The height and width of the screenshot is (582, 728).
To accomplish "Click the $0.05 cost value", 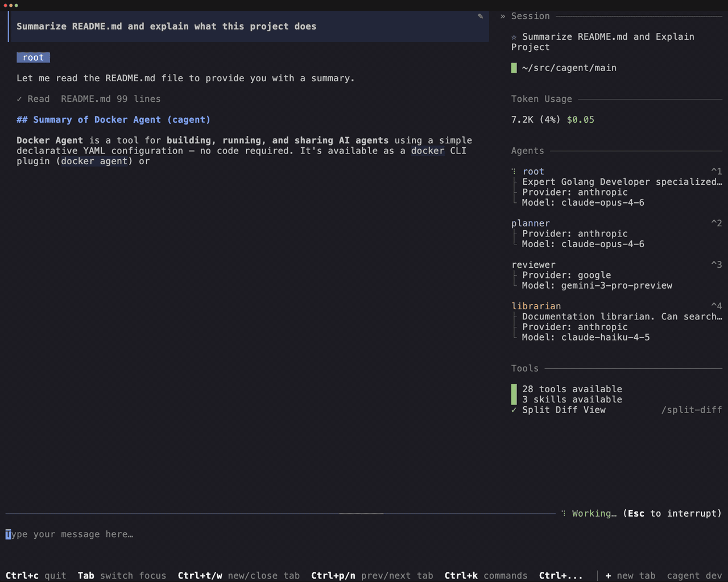I will 581,120.
